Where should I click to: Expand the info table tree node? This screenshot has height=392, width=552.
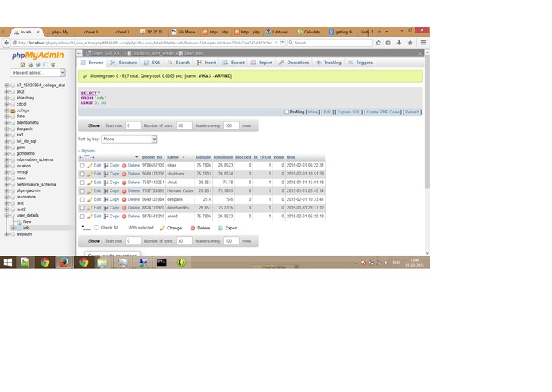13,228
